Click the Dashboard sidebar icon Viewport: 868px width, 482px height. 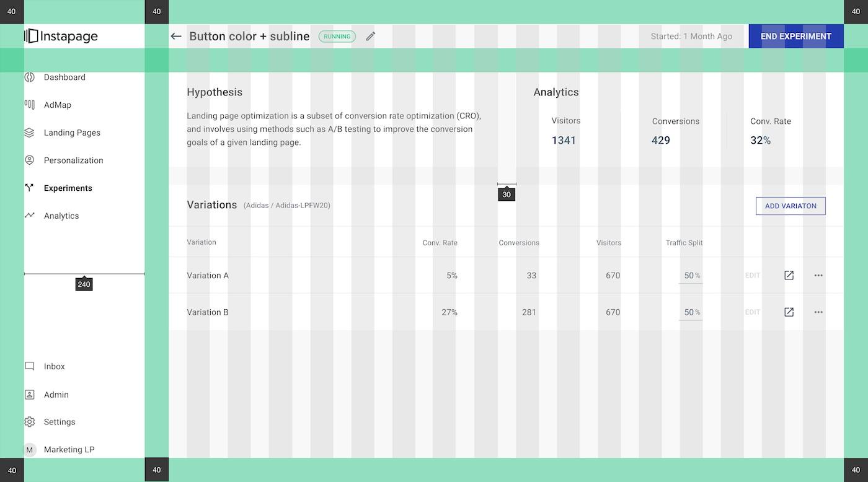(x=29, y=77)
